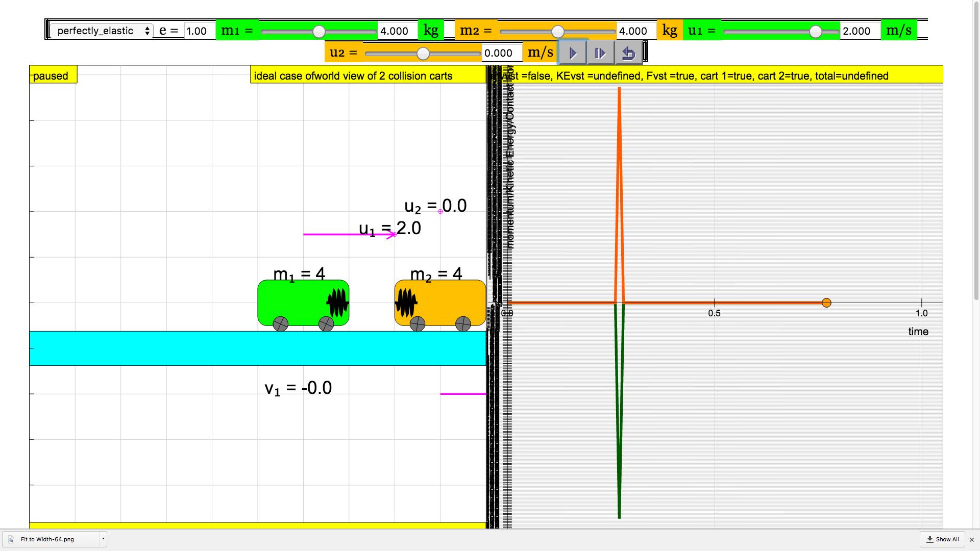Click the spring bumper on the green cart
The height and width of the screenshot is (551, 980).
(x=337, y=303)
